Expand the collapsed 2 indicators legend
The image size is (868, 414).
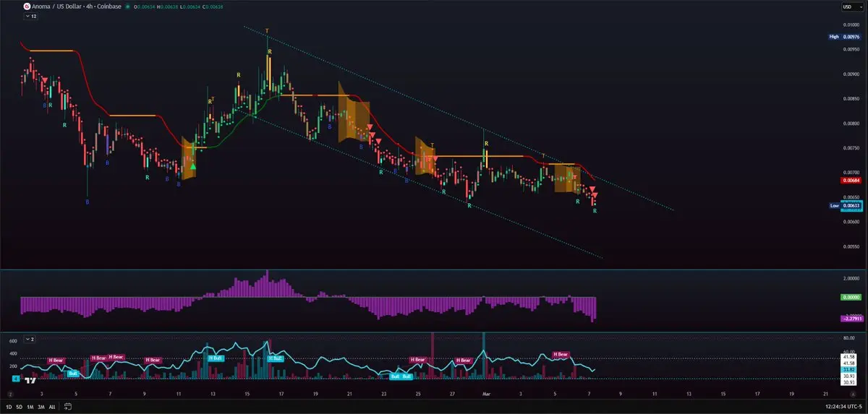point(30,338)
